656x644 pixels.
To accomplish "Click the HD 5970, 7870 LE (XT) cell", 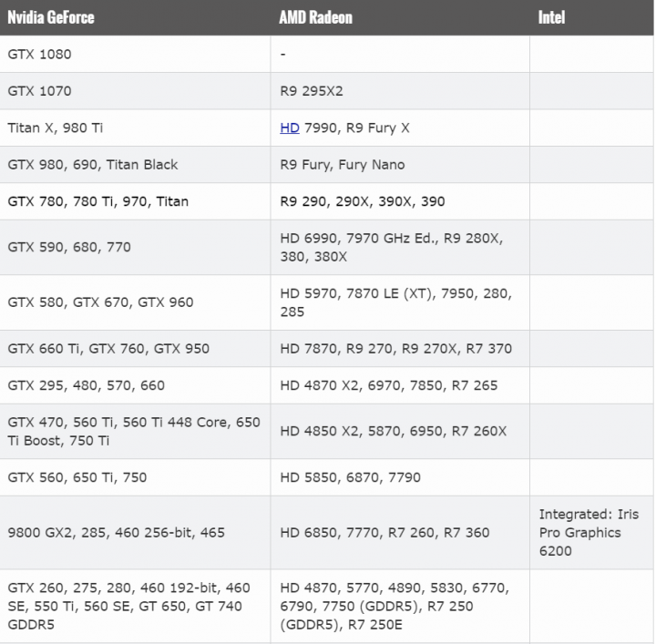I will click(400, 302).
